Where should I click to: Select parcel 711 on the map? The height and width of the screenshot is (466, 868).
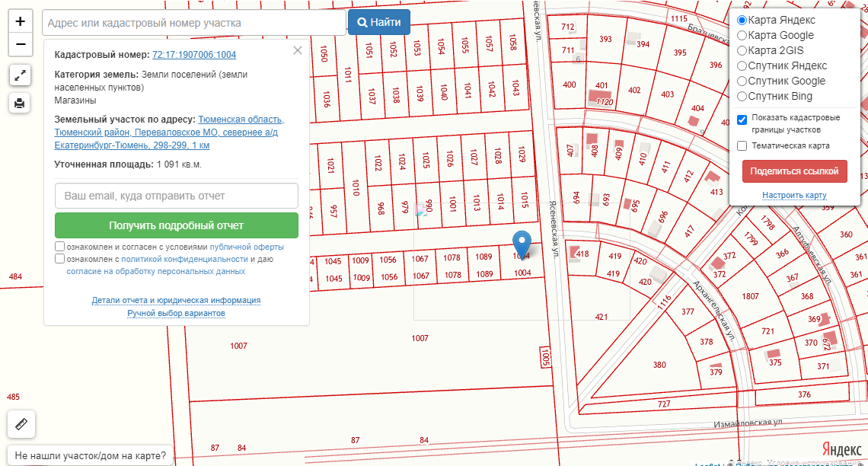(x=567, y=49)
